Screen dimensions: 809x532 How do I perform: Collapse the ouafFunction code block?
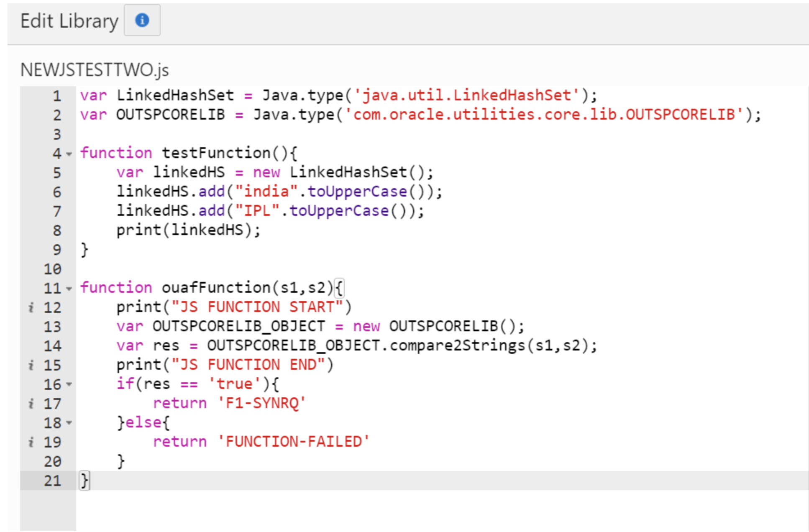tap(69, 288)
